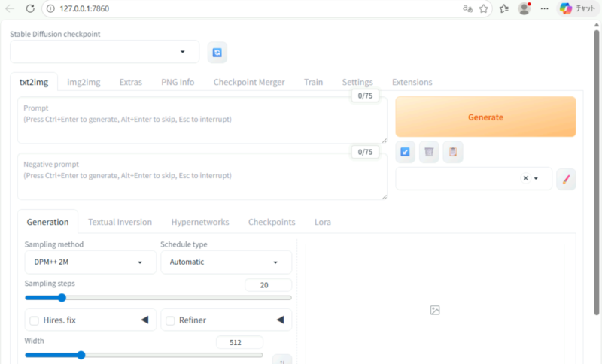Click the browser profile avatar icon
Image resolution: width=602 pixels, height=364 pixels.
click(x=524, y=8)
